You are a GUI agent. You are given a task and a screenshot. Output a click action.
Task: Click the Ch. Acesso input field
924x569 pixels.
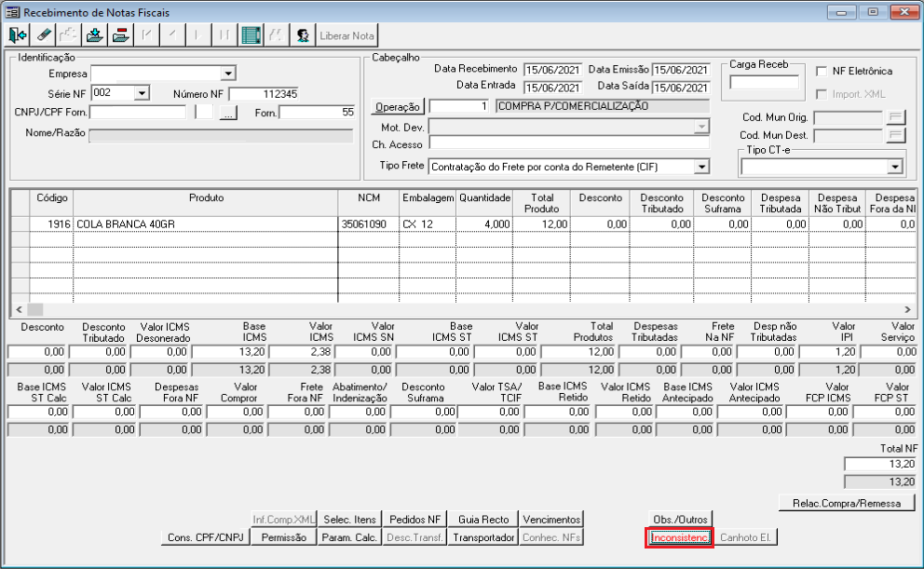(x=569, y=143)
